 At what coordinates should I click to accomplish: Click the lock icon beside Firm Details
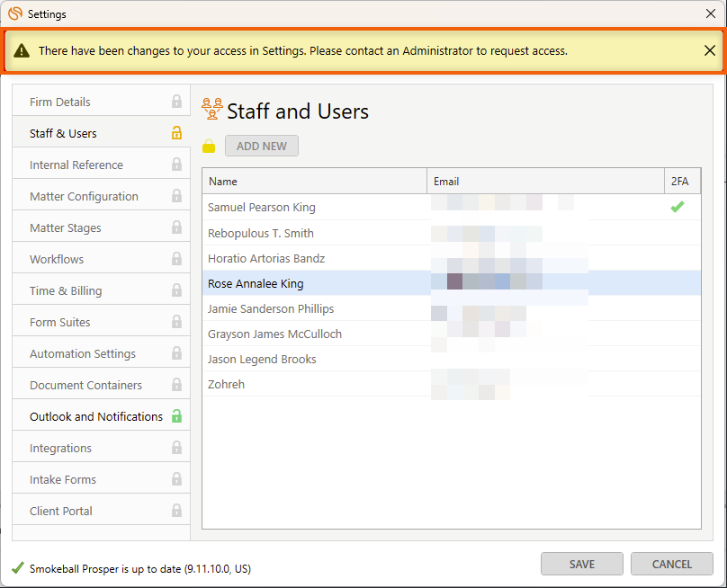(x=176, y=102)
